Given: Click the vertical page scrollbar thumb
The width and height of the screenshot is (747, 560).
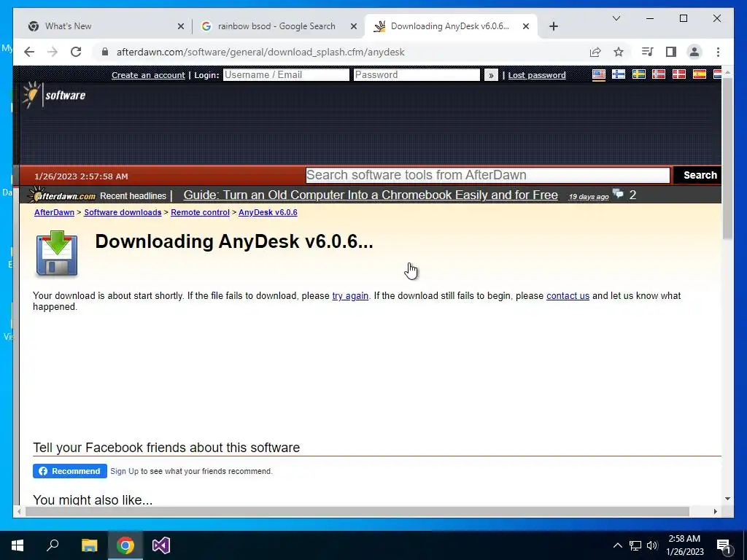Looking at the screenshot, I should tap(727, 158).
